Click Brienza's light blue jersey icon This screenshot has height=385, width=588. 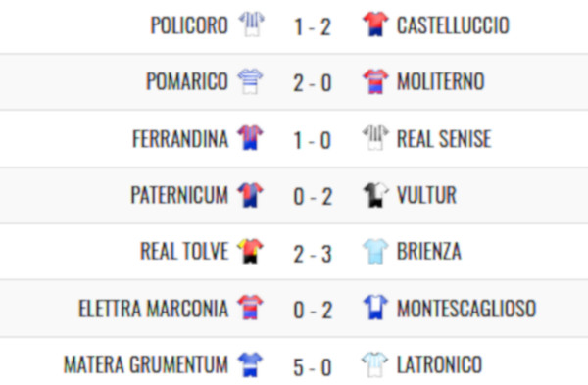(x=375, y=251)
